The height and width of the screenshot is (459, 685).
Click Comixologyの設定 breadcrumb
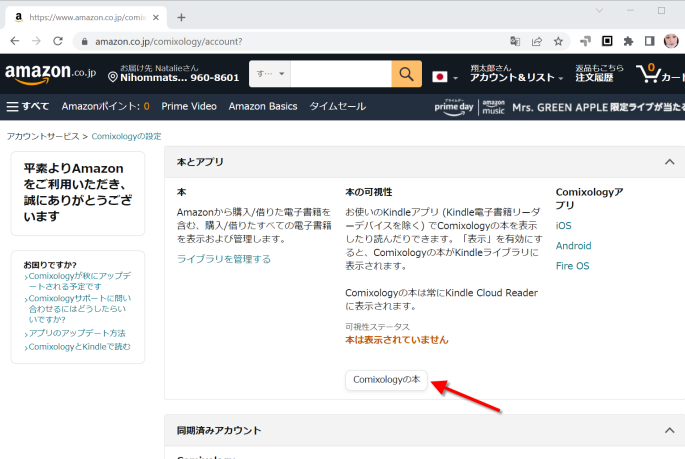click(126, 136)
